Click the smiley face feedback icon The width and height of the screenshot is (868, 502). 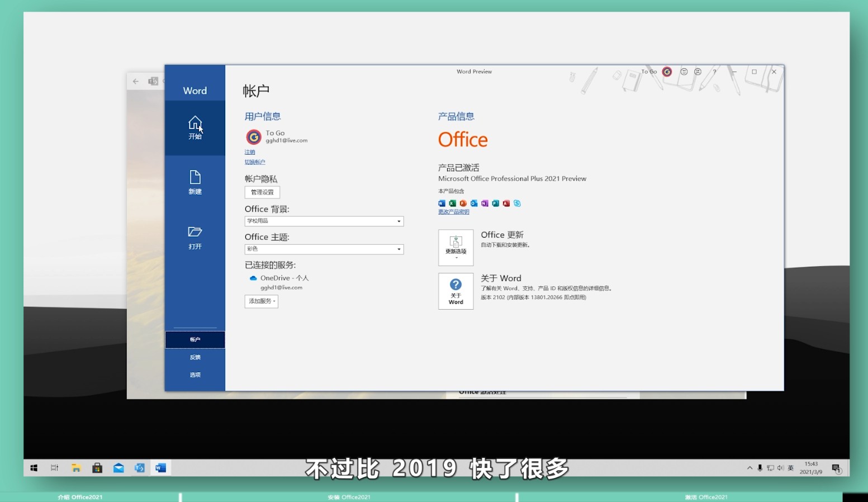tap(684, 72)
